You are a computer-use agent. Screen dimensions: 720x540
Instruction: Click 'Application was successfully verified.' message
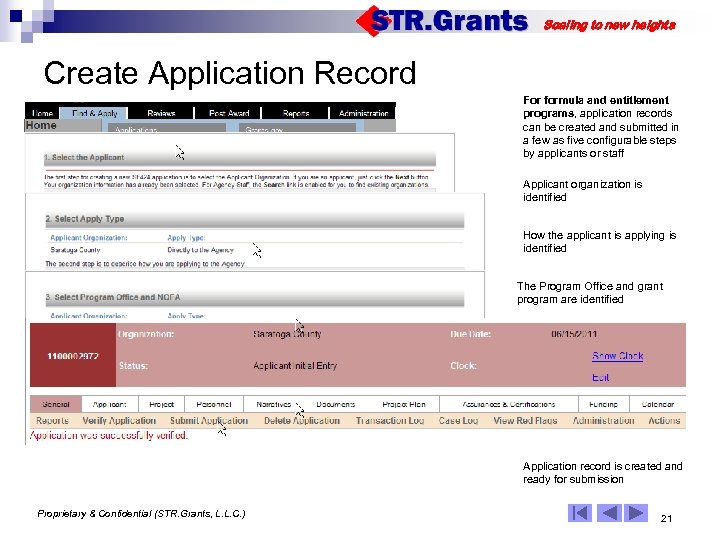[109, 435]
